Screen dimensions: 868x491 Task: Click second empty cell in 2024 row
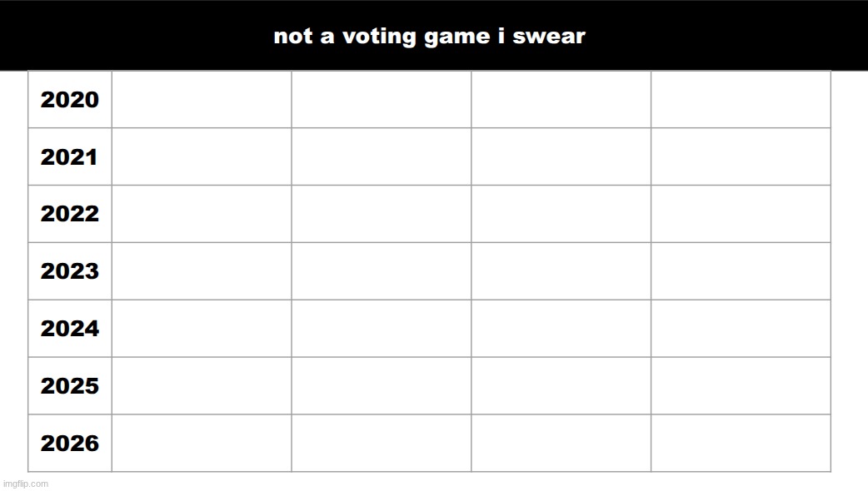click(381, 329)
